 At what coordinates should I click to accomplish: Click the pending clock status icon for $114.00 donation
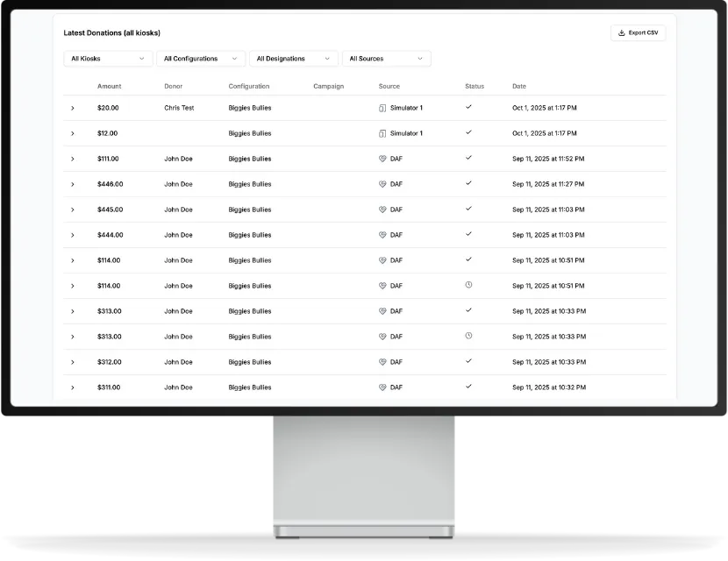pos(468,285)
